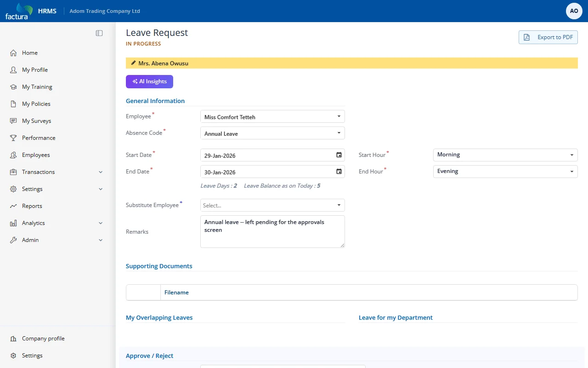Viewport: 588px width, 368px height.
Task: Click the Adom Trading Company Ltd name
Action: pyautogui.click(x=105, y=11)
